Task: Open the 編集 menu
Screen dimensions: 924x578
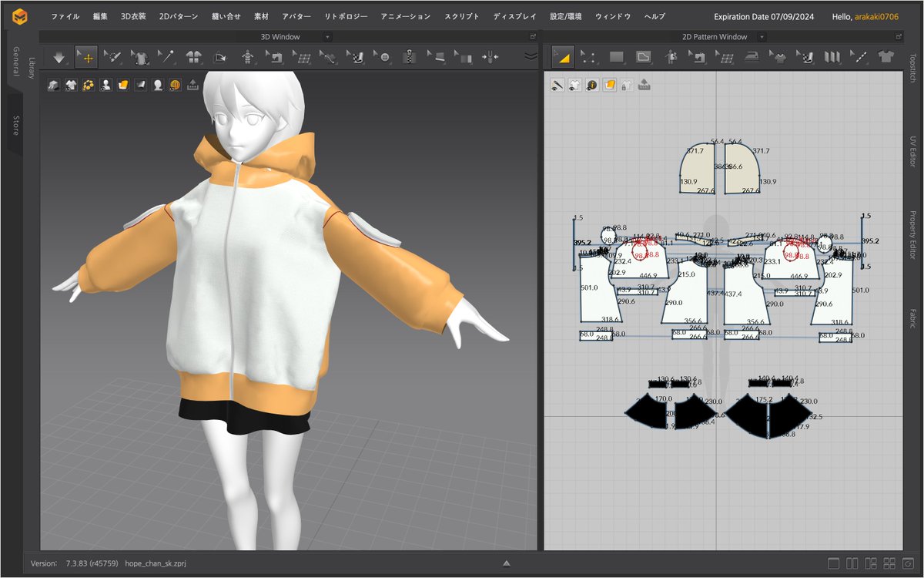Action: coord(100,16)
